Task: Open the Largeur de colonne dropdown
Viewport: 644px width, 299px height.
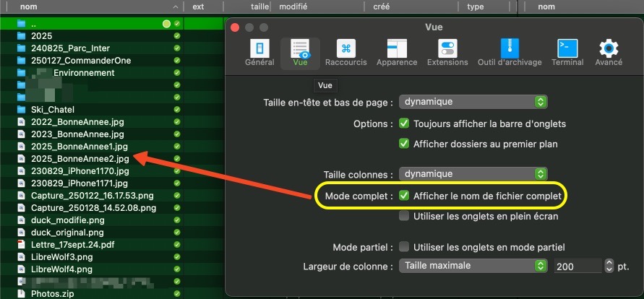Action: 473,266
